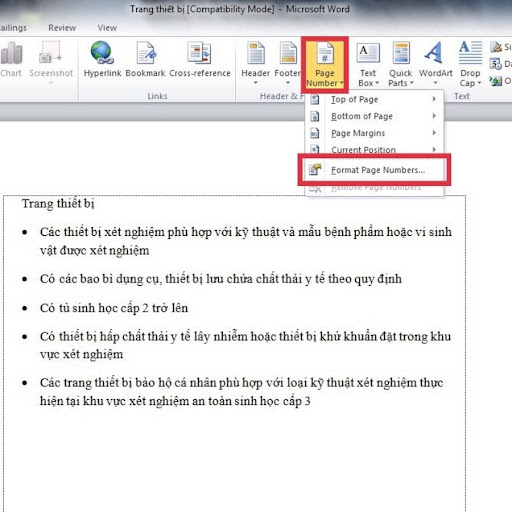Click the Page Number button
The height and width of the screenshot is (512, 512).
(x=325, y=64)
